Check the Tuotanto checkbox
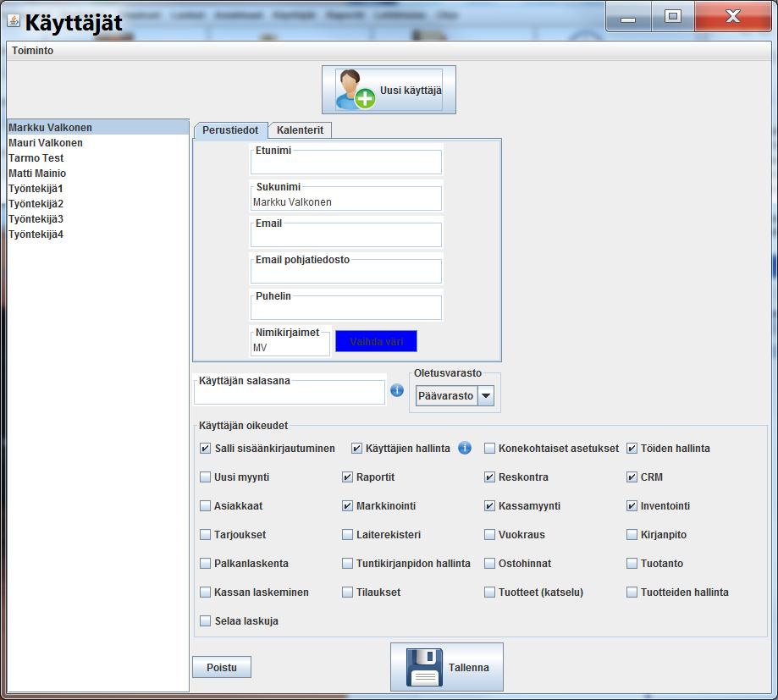The image size is (778, 700). 632,564
